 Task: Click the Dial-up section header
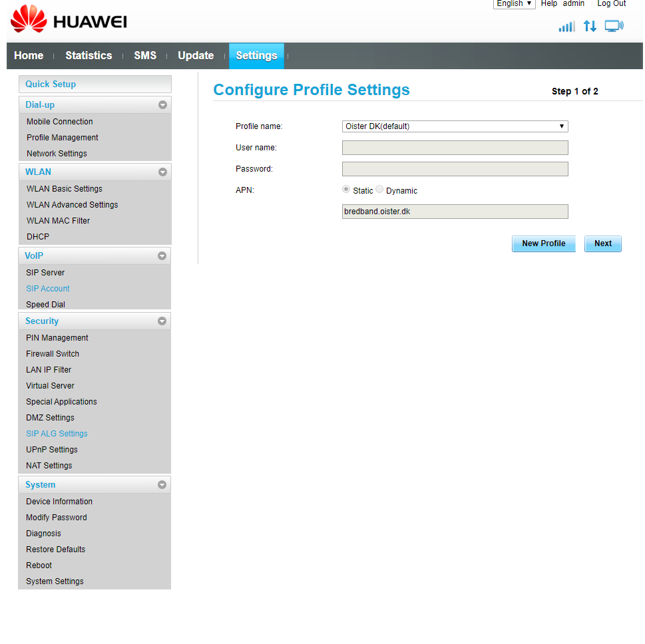(x=95, y=105)
